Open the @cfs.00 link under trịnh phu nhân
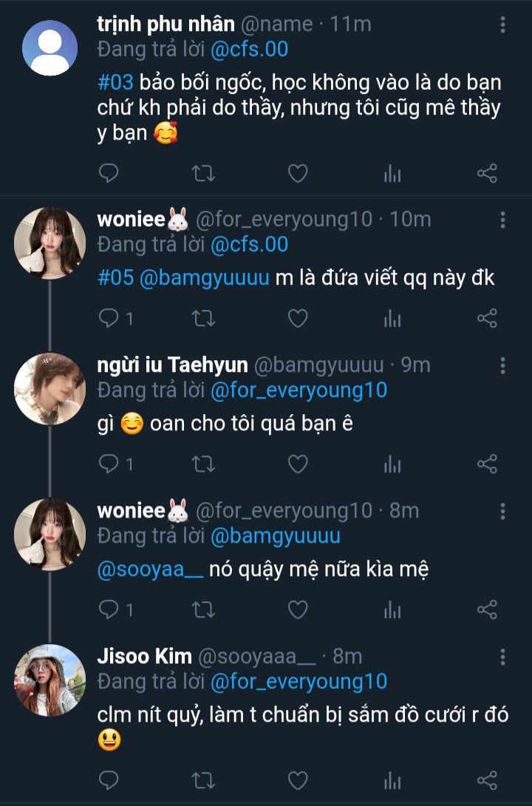The width and height of the screenshot is (532, 806). pos(249,50)
